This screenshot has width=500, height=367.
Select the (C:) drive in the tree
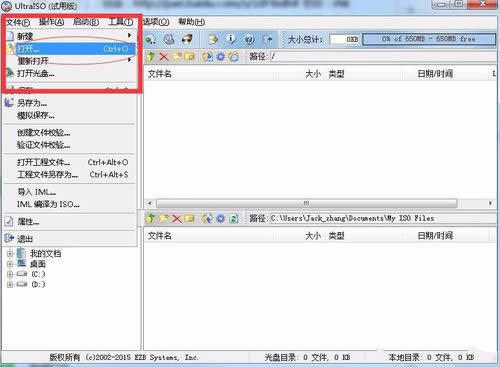tap(38, 274)
